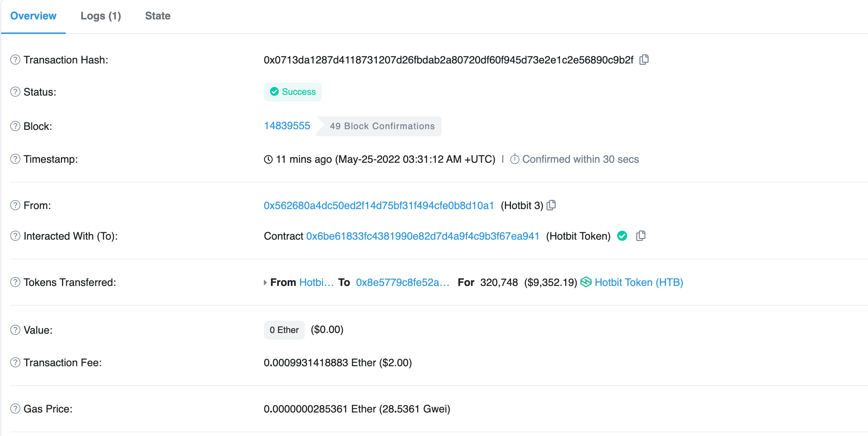This screenshot has height=436, width=868.
Task: Copy the transaction hash to clipboard
Action: [x=644, y=60]
